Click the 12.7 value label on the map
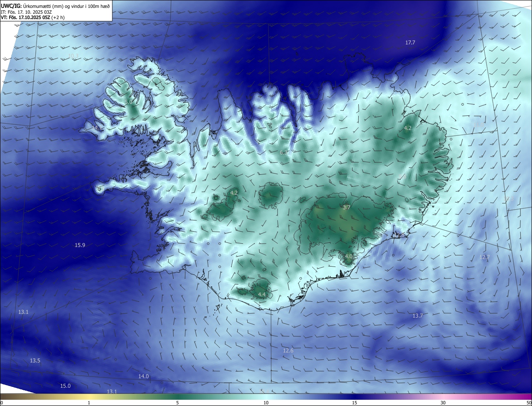This screenshot has height=406, width=532. tap(484, 257)
